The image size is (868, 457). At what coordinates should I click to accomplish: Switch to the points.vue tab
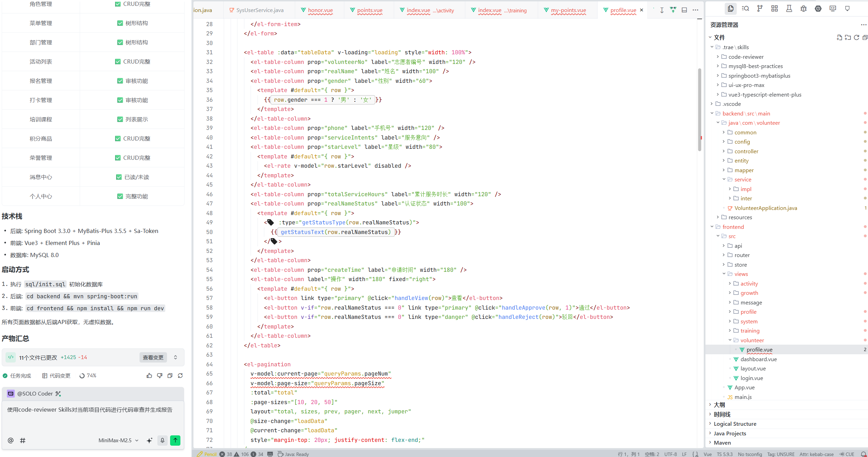click(369, 10)
